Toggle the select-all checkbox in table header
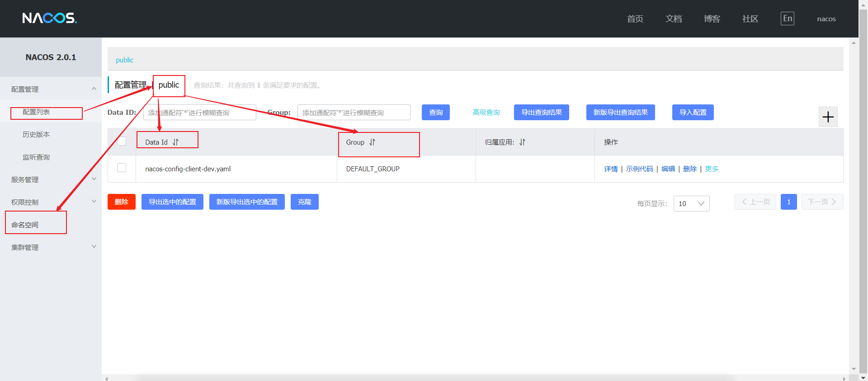 tap(122, 141)
